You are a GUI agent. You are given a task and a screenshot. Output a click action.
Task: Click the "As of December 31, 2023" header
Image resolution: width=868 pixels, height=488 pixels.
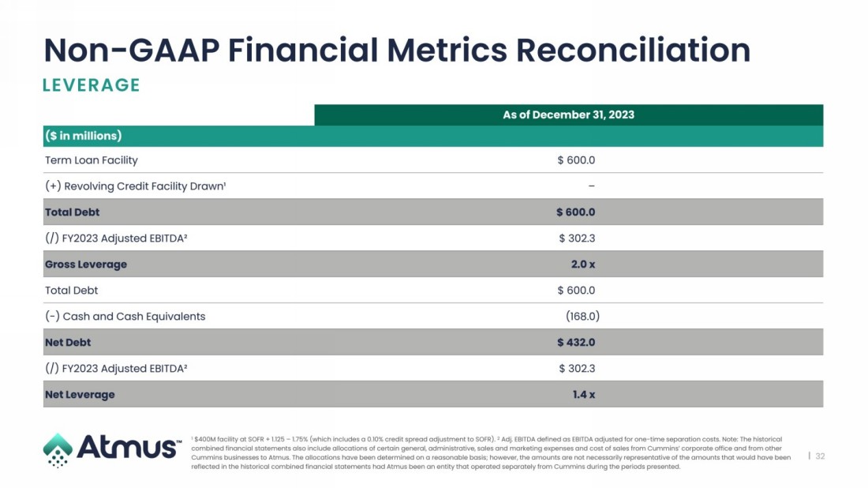pos(568,114)
